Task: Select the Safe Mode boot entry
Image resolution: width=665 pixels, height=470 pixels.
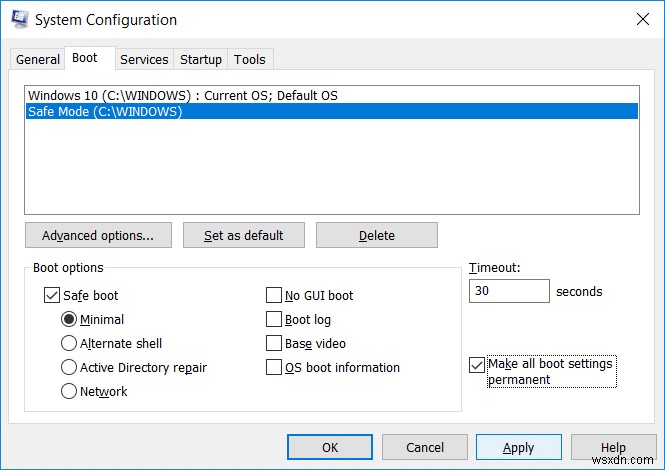Action: [105, 111]
